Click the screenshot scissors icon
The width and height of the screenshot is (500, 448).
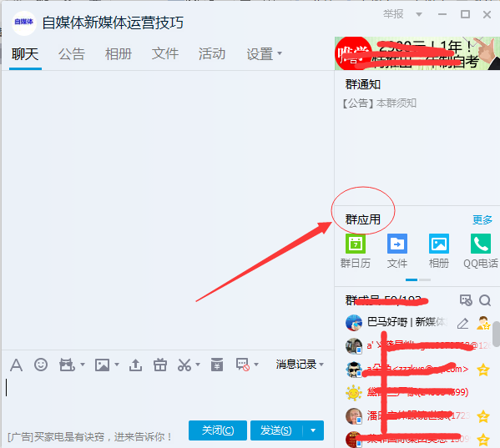(x=184, y=365)
